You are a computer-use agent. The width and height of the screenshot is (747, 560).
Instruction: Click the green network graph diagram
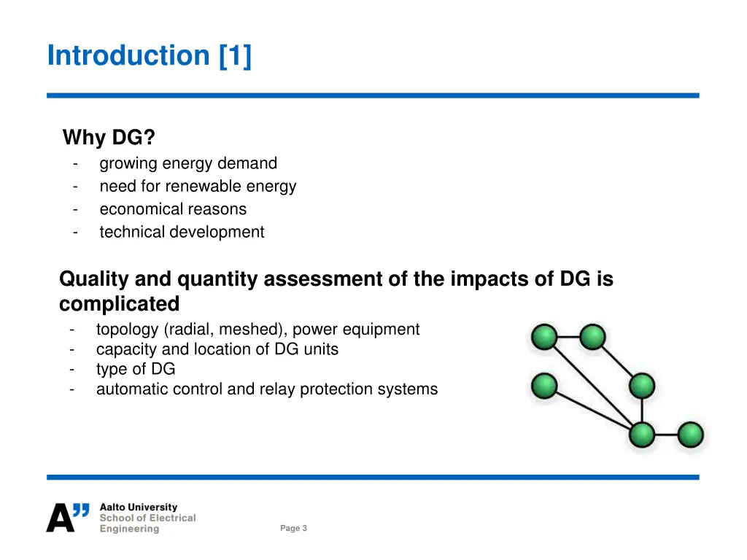pos(617,386)
